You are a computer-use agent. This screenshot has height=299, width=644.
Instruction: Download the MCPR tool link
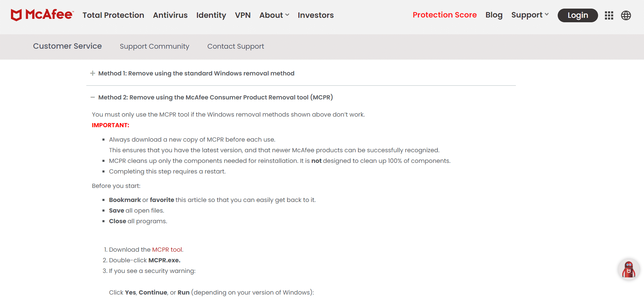[167, 250]
